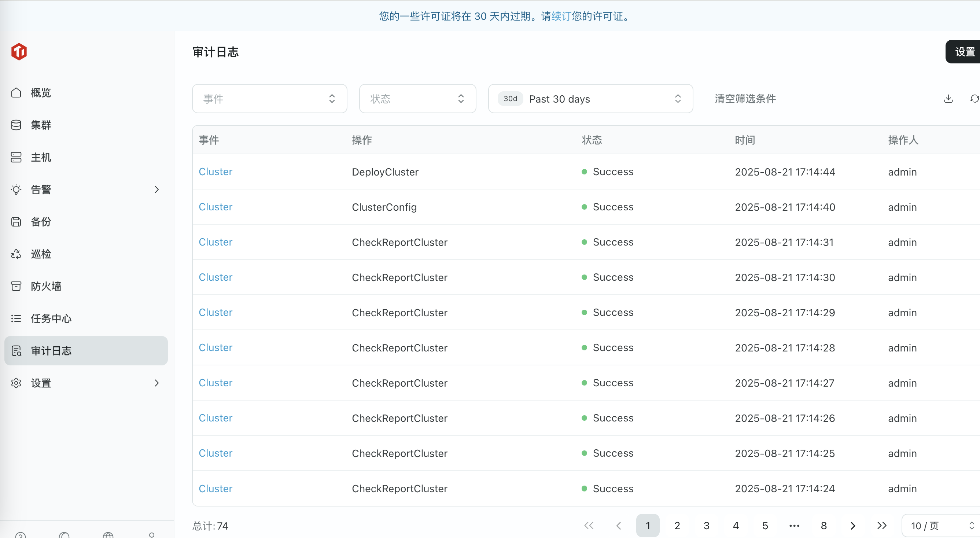
Task: Click the 续订 renew license link
Action: pyautogui.click(x=561, y=16)
